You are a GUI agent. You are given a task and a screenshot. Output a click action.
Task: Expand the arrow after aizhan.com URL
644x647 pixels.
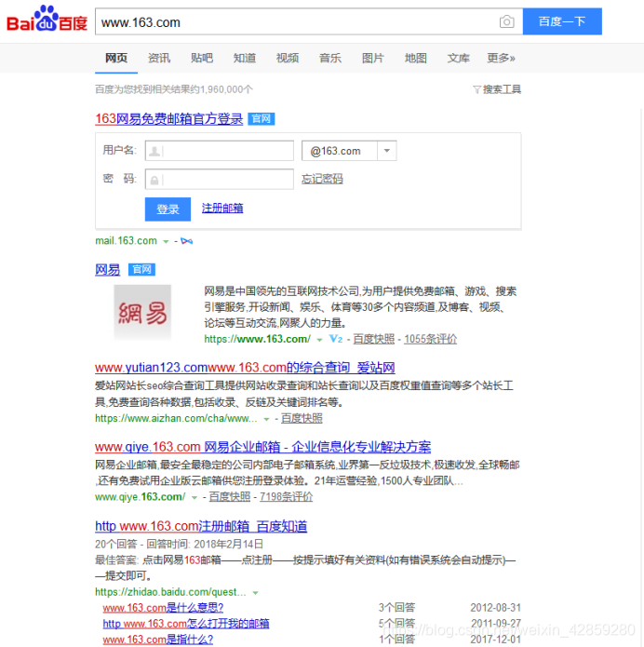266,419
